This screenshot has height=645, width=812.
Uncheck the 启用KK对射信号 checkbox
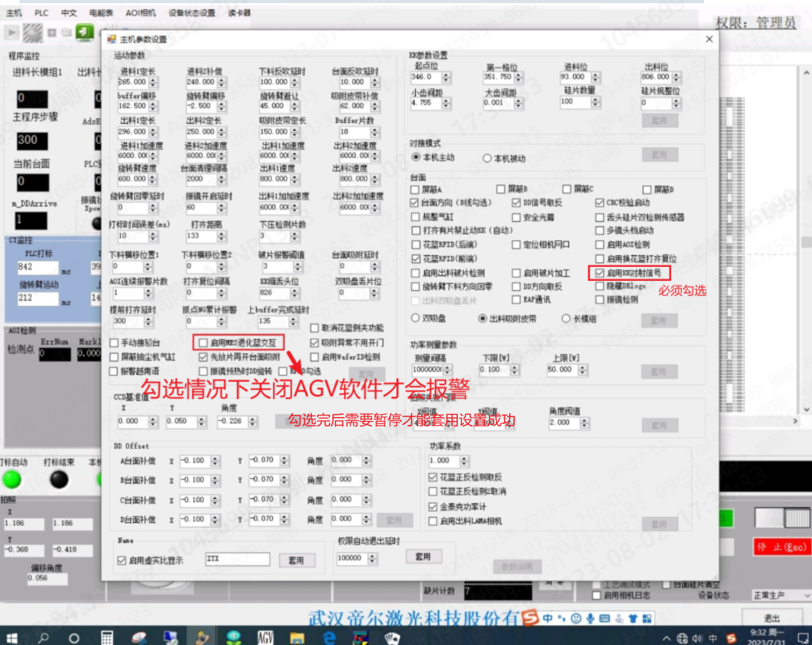599,273
